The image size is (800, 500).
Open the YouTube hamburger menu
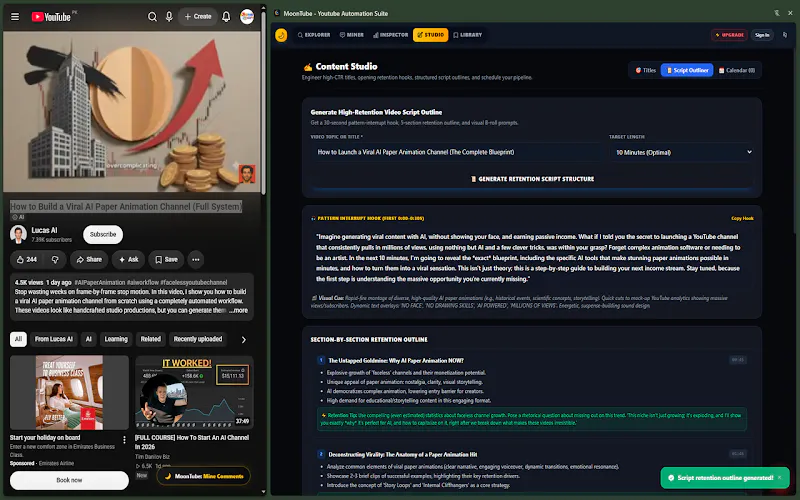pyautogui.click(x=15, y=17)
